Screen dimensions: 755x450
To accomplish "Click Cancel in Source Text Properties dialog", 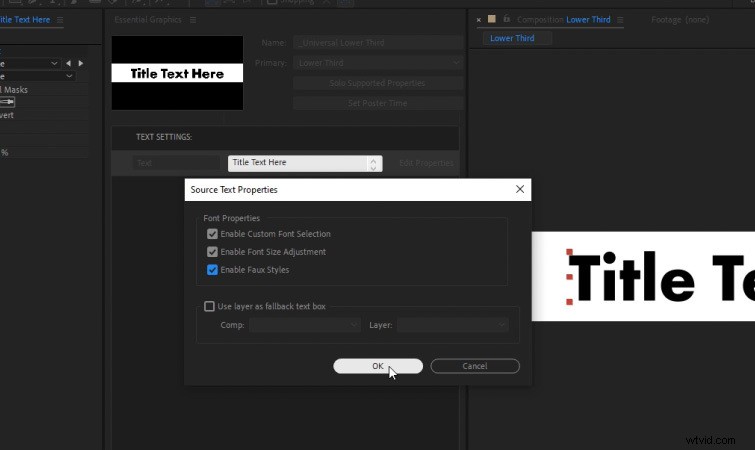I will [475, 366].
